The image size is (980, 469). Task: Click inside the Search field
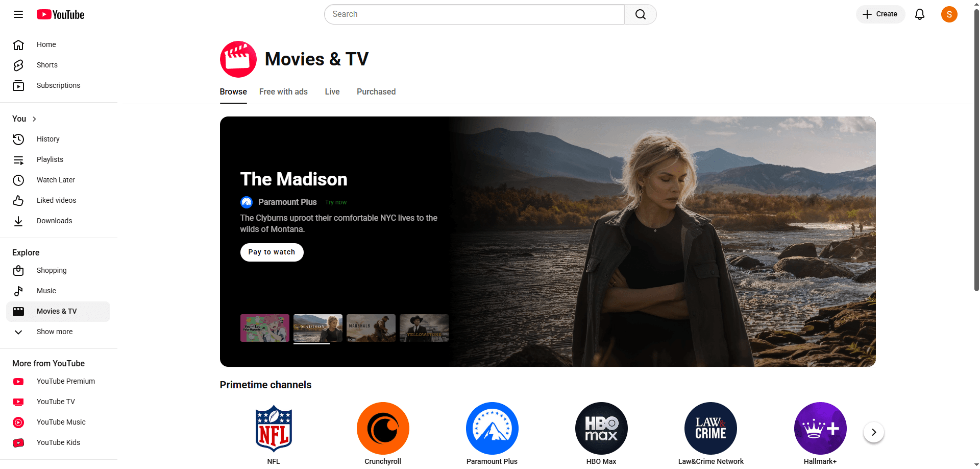pos(474,14)
